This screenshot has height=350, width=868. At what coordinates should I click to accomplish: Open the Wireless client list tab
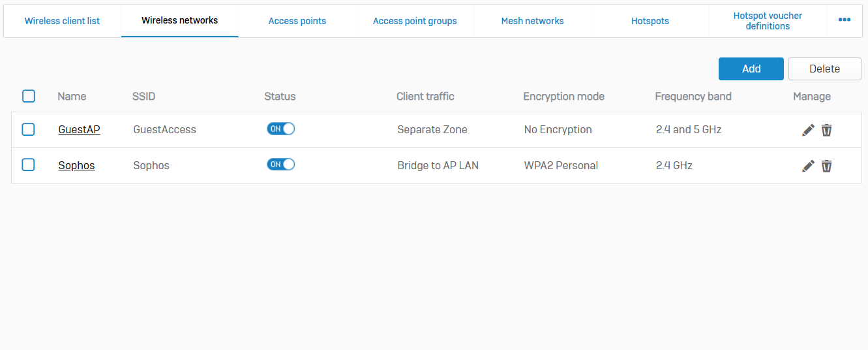(x=62, y=21)
